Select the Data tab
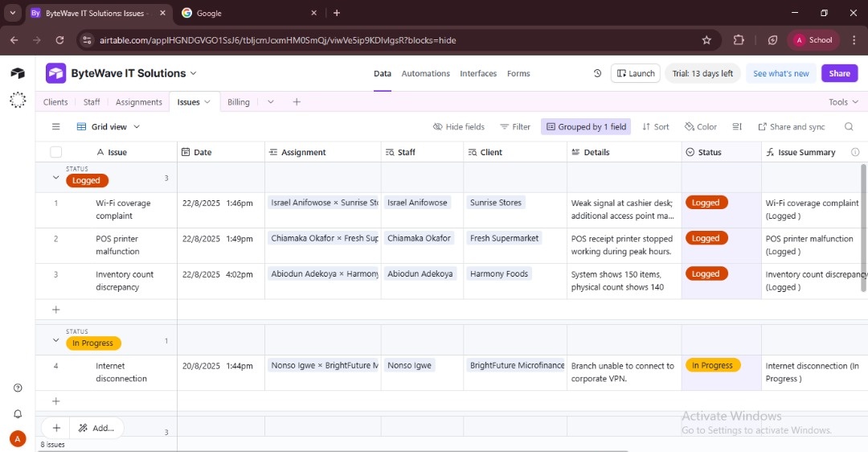The width and height of the screenshot is (868, 452). pyautogui.click(x=382, y=73)
